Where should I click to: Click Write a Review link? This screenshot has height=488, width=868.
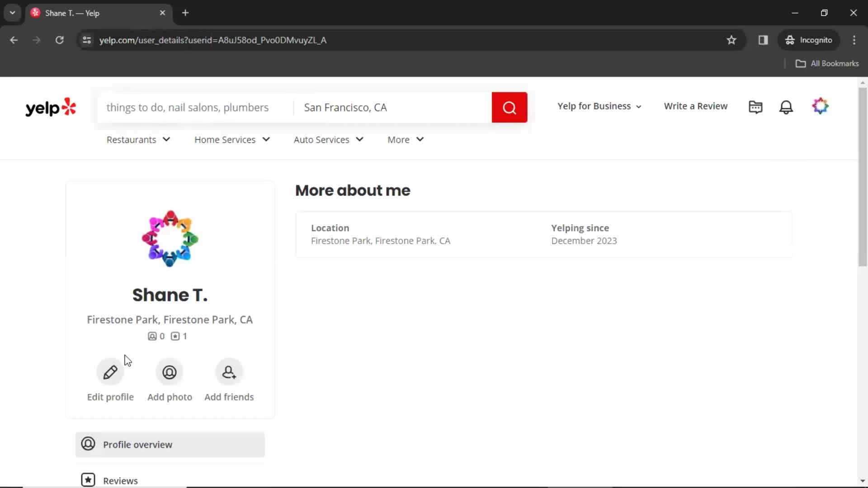696,106
